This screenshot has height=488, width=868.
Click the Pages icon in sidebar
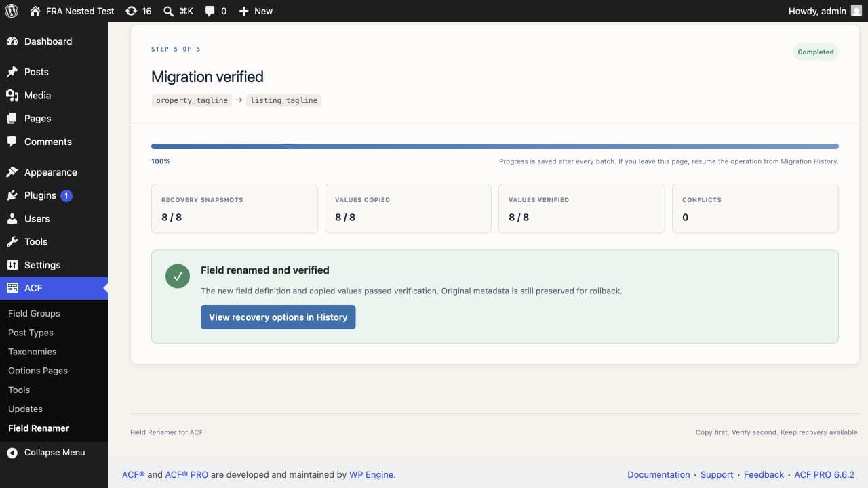(12, 118)
